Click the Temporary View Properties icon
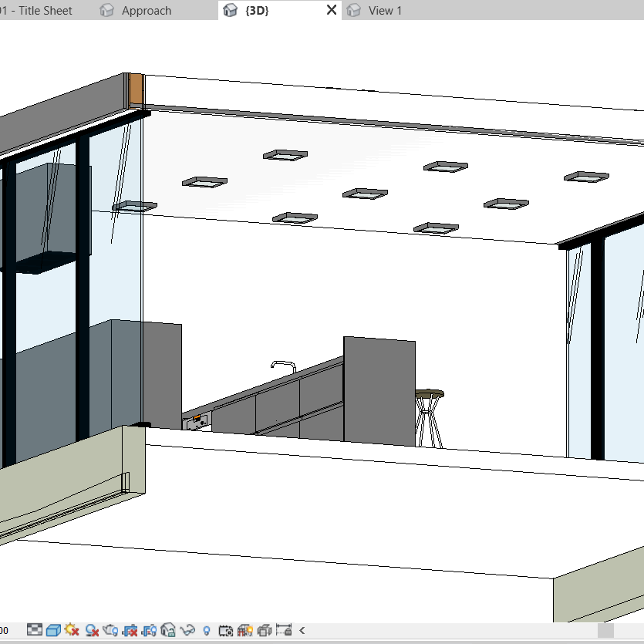Viewport: 644px width, 644px height. [226, 630]
